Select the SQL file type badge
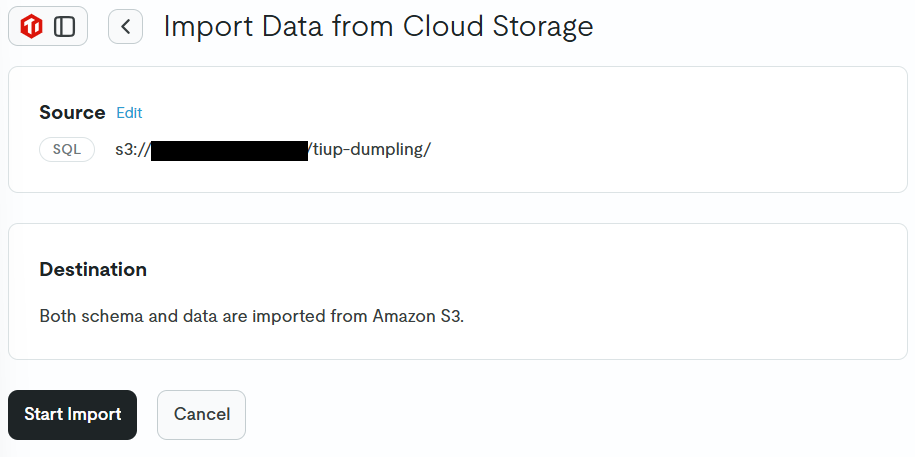 67,149
